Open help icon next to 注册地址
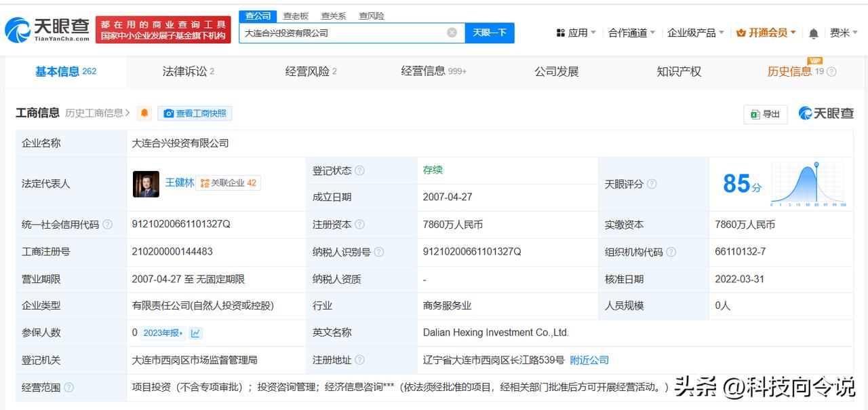The image size is (868, 410). click(359, 360)
